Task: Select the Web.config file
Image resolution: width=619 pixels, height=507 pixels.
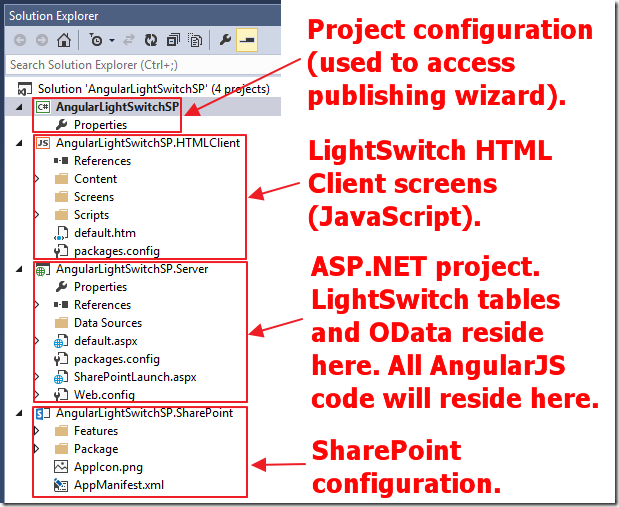Action: click(104, 395)
